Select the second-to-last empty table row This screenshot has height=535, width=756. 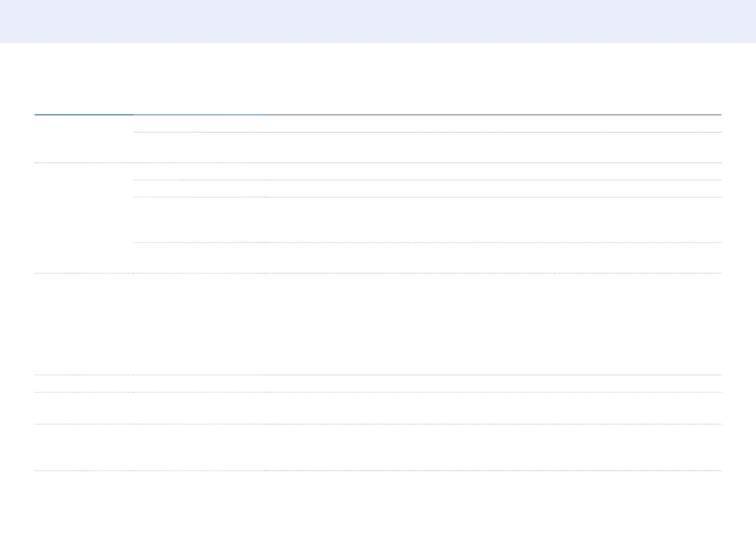click(x=378, y=408)
